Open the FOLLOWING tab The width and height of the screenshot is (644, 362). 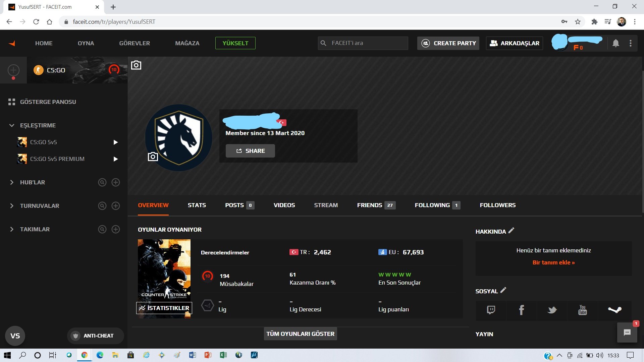(x=438, y=205)
